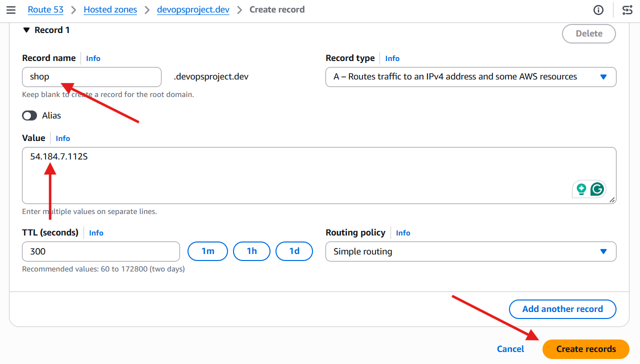
Task: Click the 'Create record' breadcrumb text
Action: pyautogui.click(x=277, y=9)
